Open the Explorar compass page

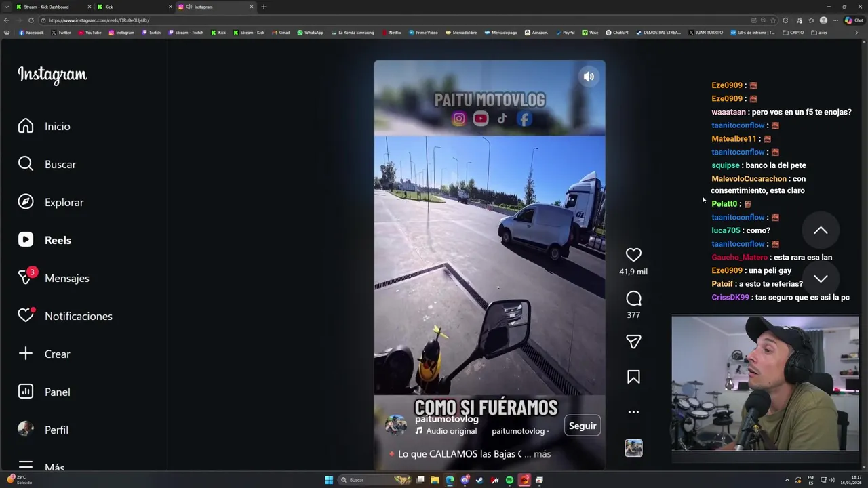(x=51, y=202)
